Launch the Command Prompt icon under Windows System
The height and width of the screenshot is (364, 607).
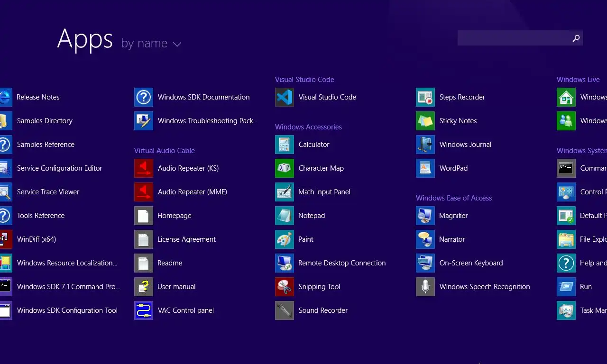[x=566, y=168]
